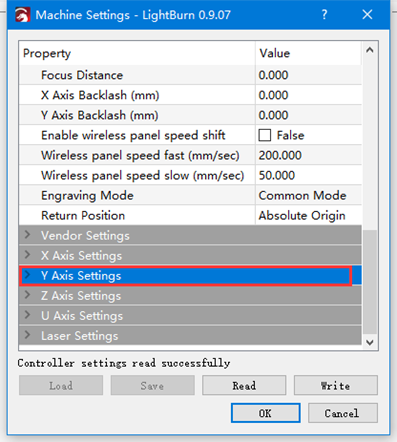Toggle Enable wireless panel speed shift checkbox
The image size is (397, 442).
(265, 135)
